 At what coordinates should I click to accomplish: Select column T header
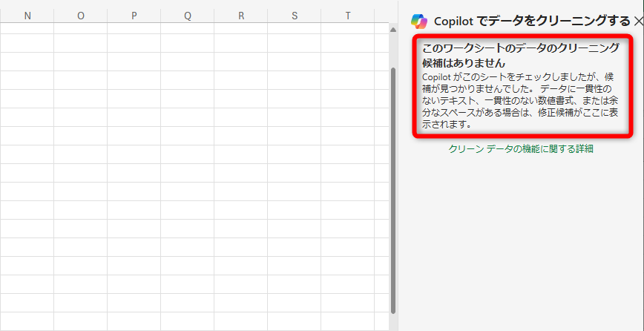pyautogui.click(x=347, y=16)
